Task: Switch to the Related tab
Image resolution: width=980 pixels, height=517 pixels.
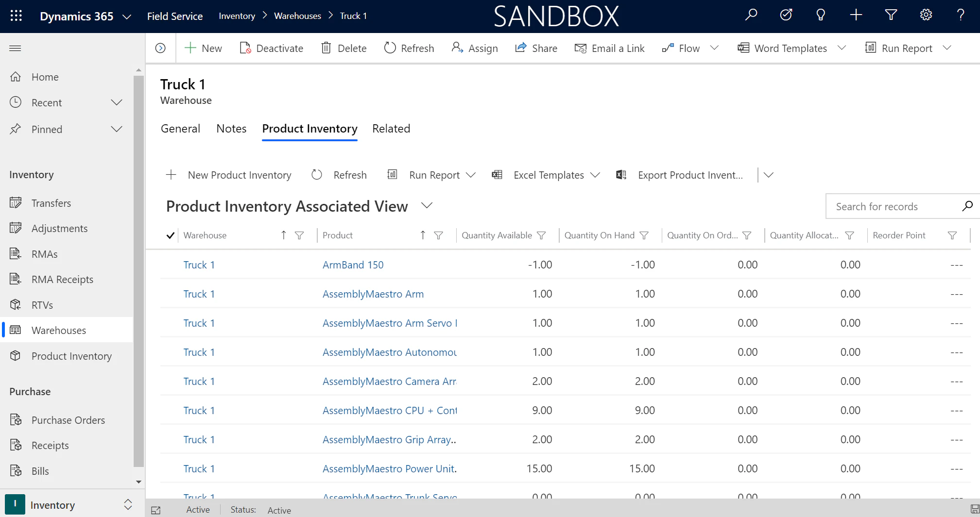Action: tap(391, 129)
